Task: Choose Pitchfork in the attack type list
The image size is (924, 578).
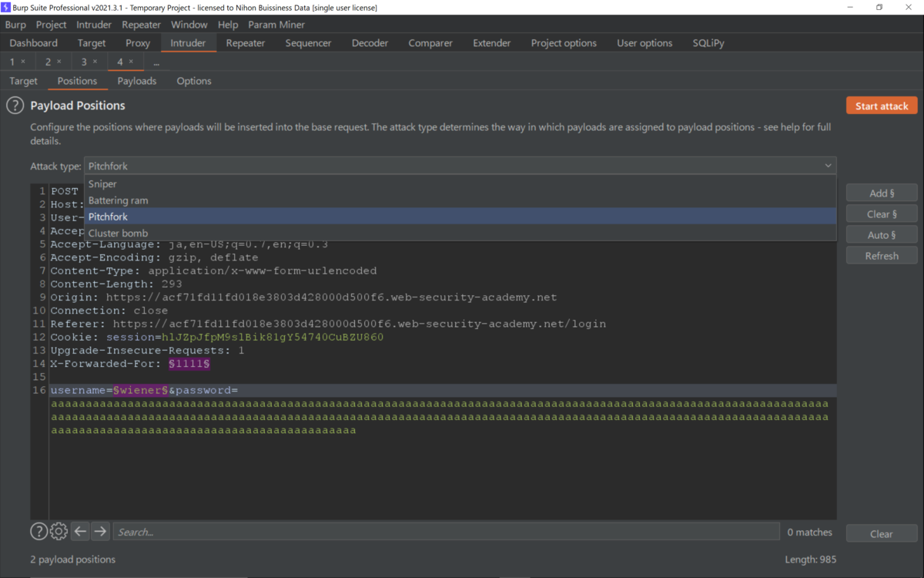Action: 460,217
